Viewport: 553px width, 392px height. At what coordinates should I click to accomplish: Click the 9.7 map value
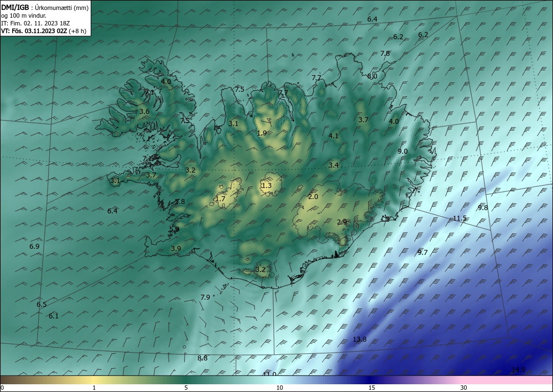click(422, 253)
